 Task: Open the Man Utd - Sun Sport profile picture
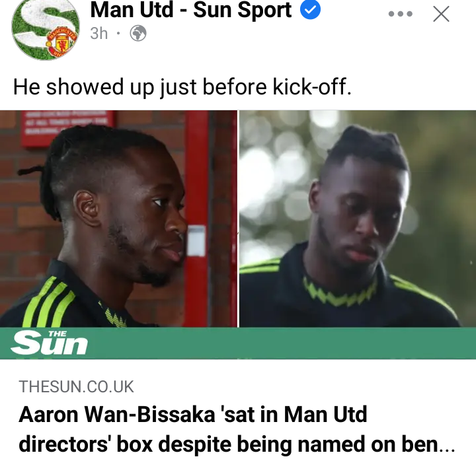46,29
